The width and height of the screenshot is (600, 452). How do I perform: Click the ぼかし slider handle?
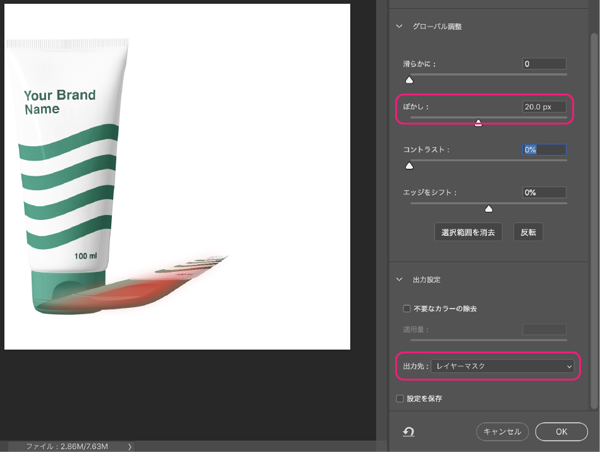pyautogui.click(x=478, y=123)
